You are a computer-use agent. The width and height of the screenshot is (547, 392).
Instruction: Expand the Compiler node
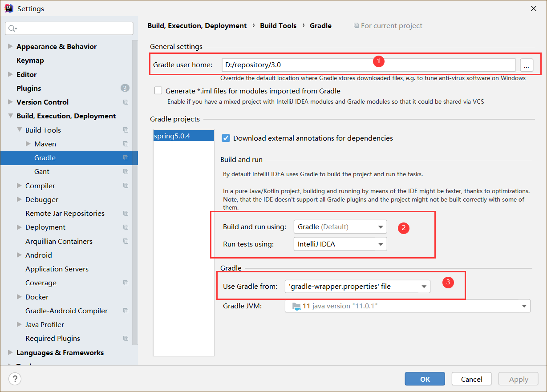(19, 186)
